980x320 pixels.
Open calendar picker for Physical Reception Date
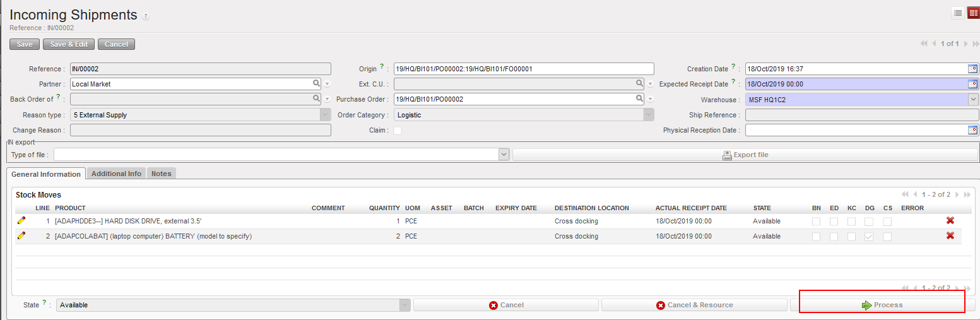point(972,130)
